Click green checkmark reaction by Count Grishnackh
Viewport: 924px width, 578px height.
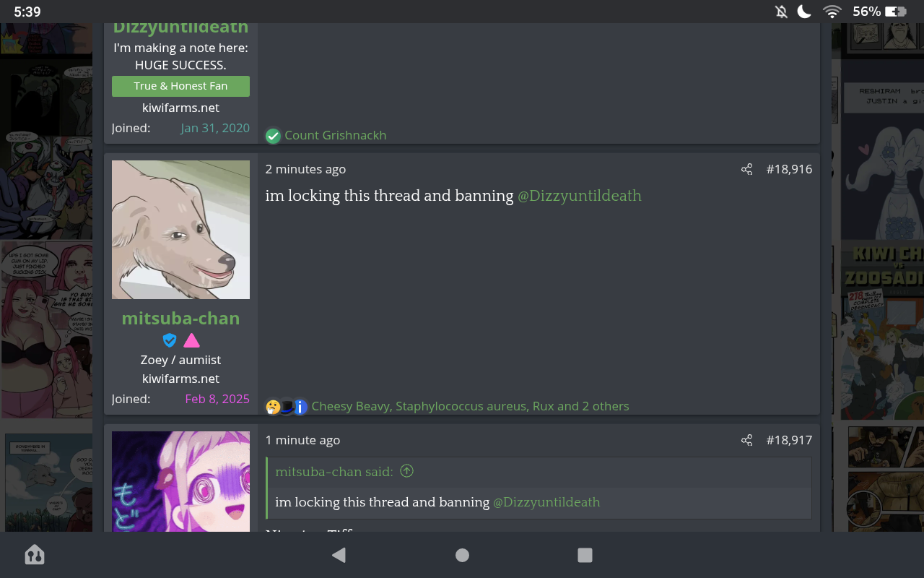273,136
